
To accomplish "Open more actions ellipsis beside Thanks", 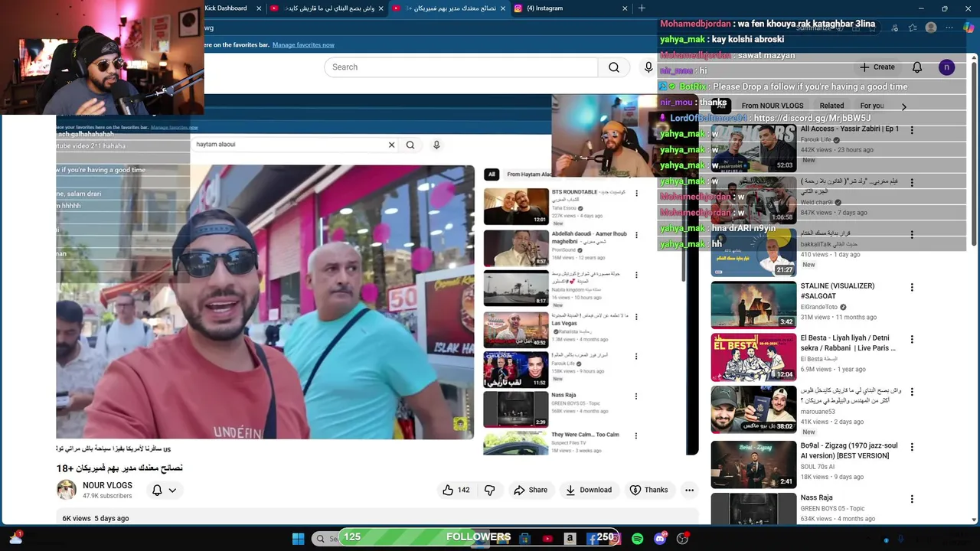I will 689,490.
